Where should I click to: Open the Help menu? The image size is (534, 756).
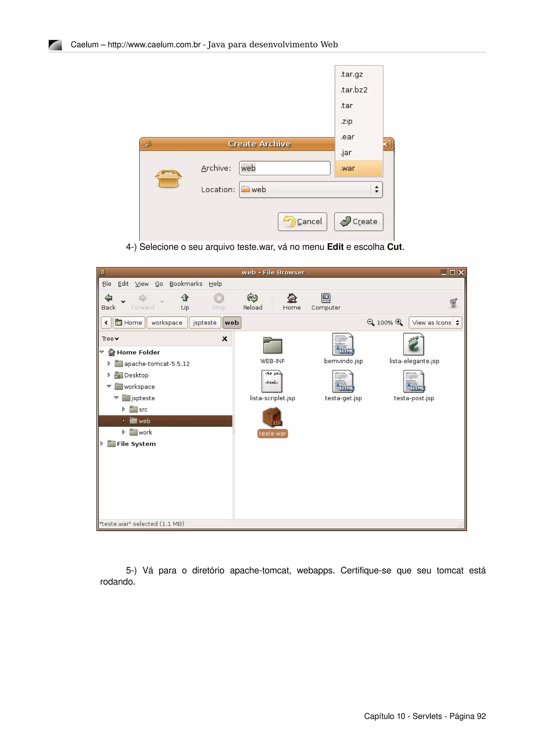(x=216, y=284)
